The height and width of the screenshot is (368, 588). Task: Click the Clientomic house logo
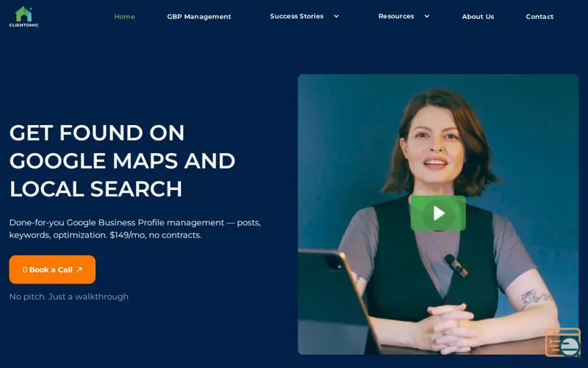click(x=24, y=14)
